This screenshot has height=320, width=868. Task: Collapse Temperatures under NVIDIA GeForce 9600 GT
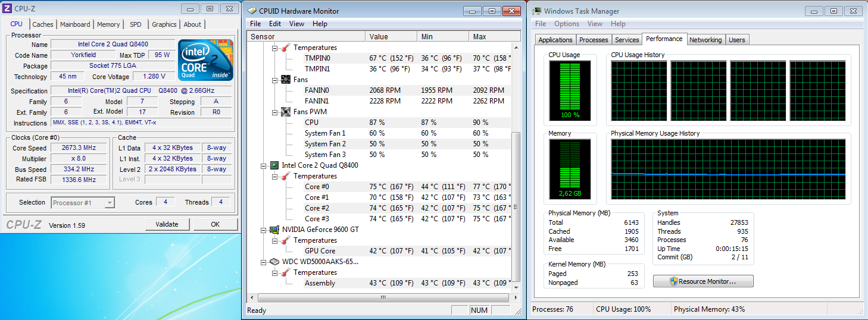click(275, 240)
